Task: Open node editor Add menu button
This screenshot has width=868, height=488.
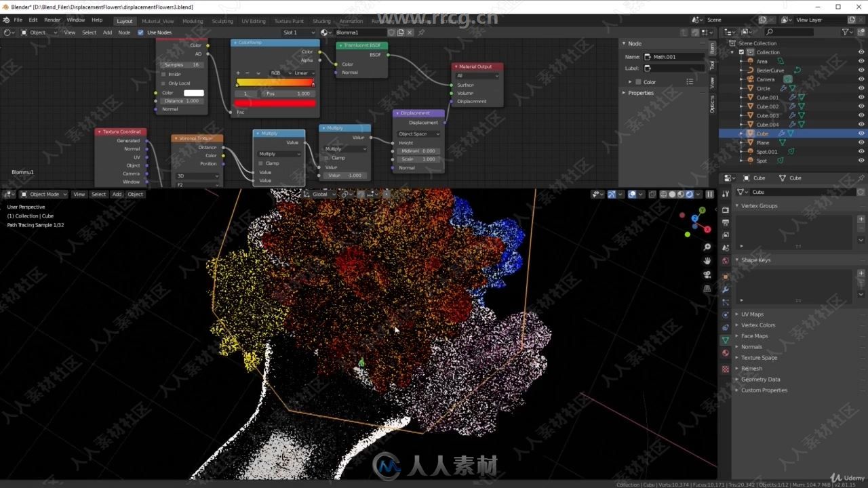Action: point(107,33)
